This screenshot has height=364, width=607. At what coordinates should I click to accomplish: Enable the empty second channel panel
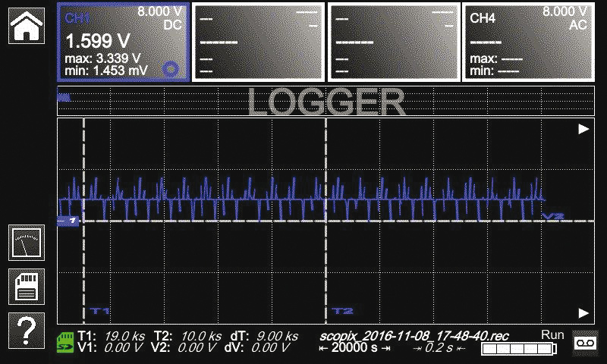[258, 41]
